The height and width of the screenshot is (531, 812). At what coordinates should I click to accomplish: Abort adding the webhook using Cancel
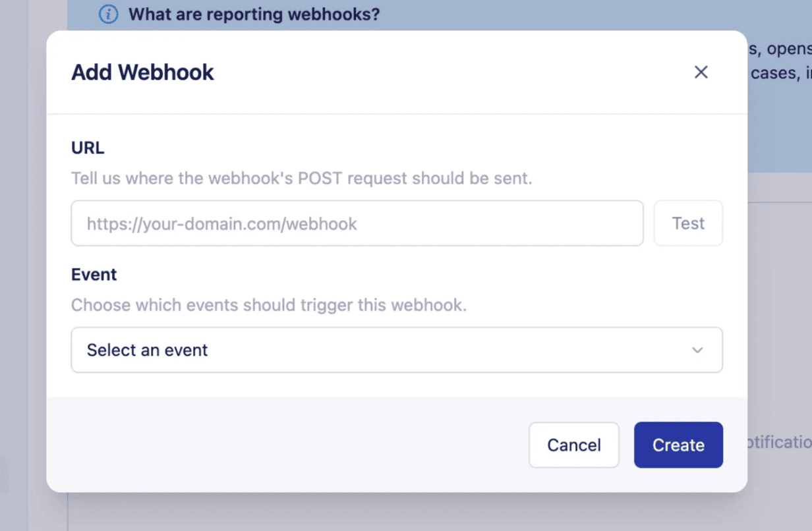point(573,445)
